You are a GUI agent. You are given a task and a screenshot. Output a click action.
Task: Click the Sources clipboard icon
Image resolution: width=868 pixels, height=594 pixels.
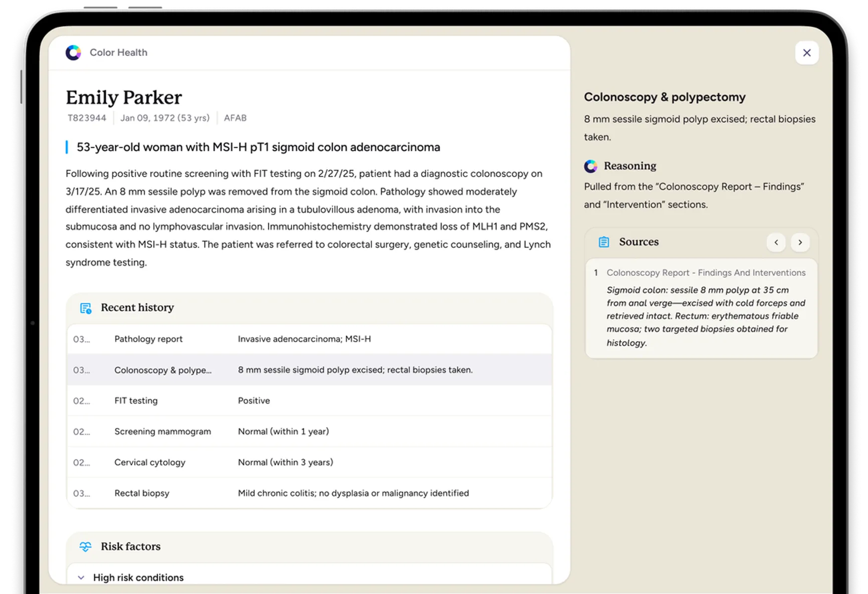604,242
